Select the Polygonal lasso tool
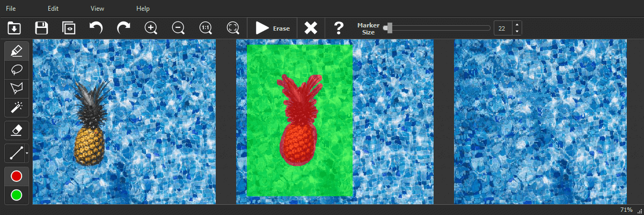The width and height of the screenshot is (644, 215). coord(16,88)
